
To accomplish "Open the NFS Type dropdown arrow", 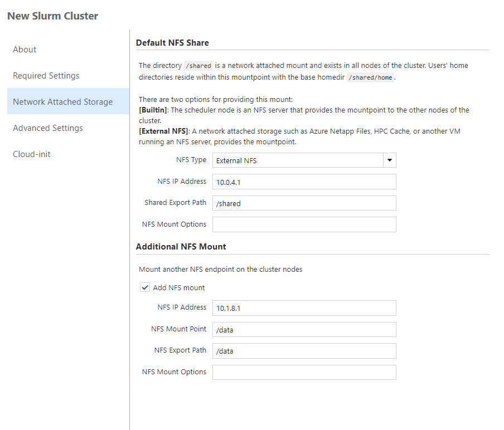I will click(390, 160).
